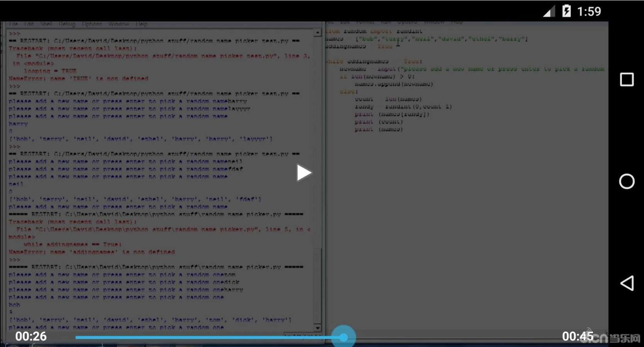Click the "print (names)" code line

[x=379, y=130]
